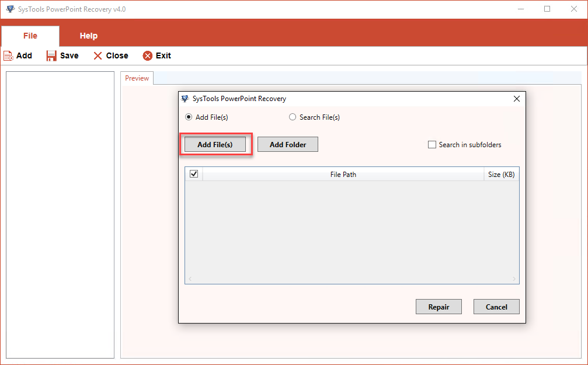Click the Size (KB) column header
The image size is (588, 365).
pos(502,175)
